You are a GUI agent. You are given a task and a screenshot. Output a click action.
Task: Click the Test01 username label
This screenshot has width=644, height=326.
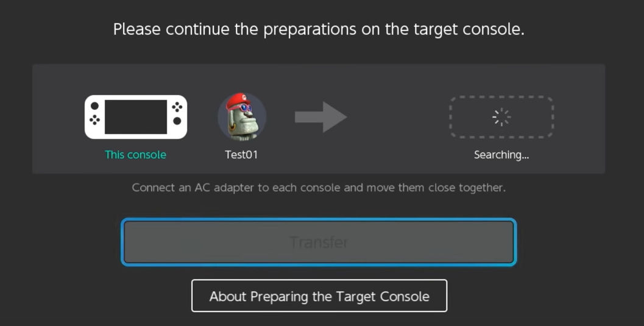point(241,155)
